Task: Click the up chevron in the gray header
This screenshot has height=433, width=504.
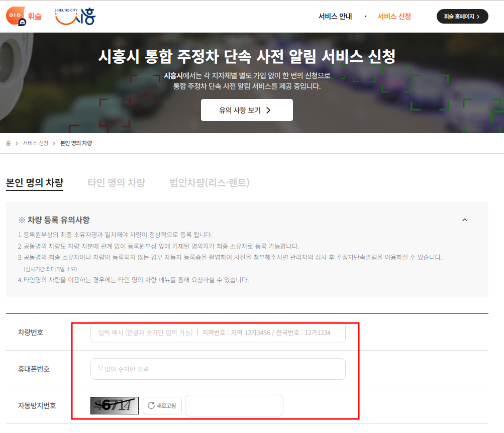Action: (x=465, y=220)
